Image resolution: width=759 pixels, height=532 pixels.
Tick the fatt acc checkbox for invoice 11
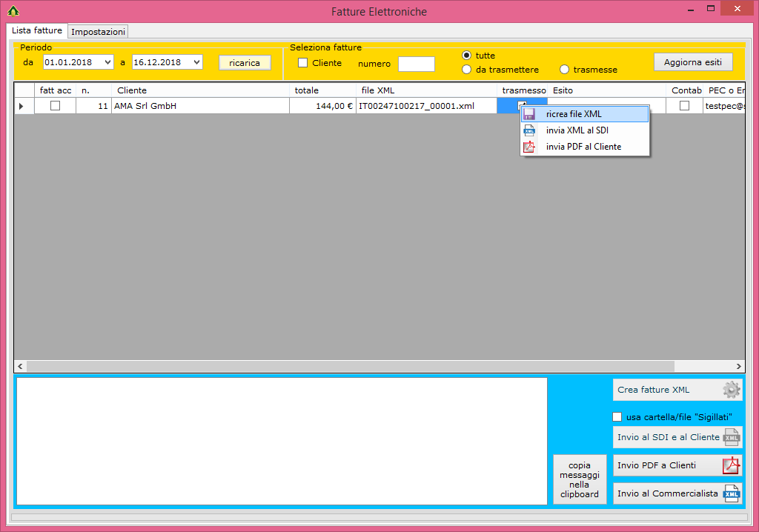tap(55, 106)
